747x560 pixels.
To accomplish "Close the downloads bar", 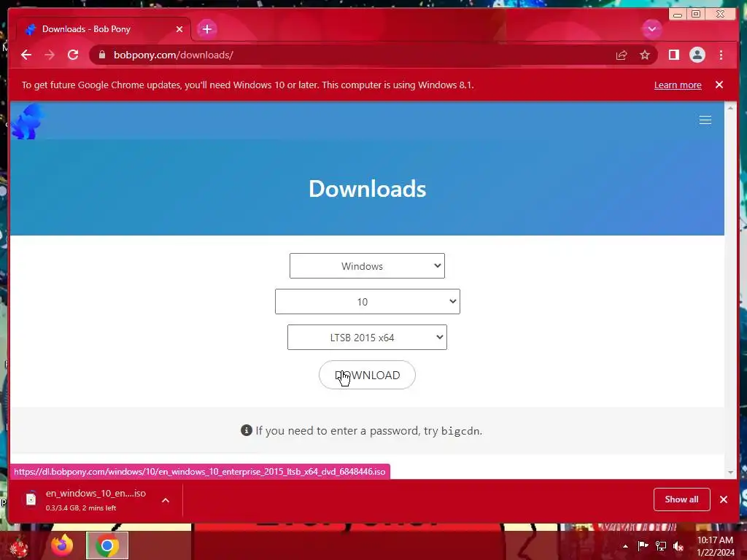I will point(724,499).
